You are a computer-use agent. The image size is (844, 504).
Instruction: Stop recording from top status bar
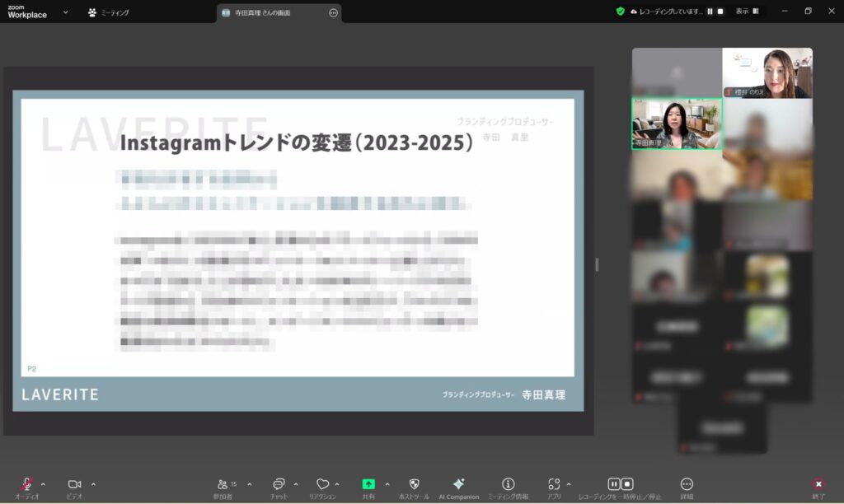pyautogui.click(x=720, y=12)
